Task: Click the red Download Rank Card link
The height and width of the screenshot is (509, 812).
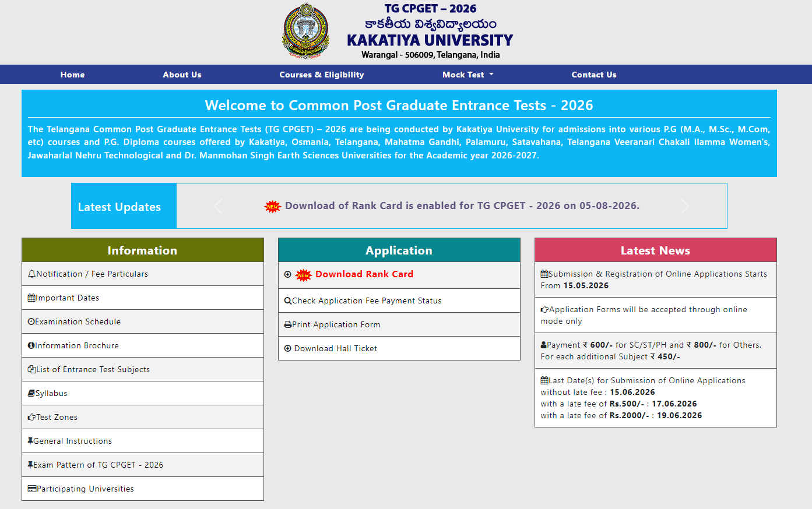Action: (x=364, y=274)
